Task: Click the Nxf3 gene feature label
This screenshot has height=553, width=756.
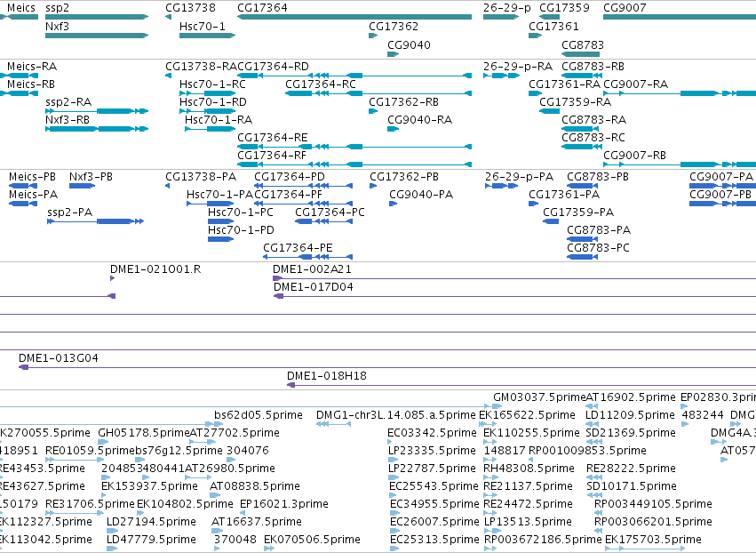Action: [57, 26]
